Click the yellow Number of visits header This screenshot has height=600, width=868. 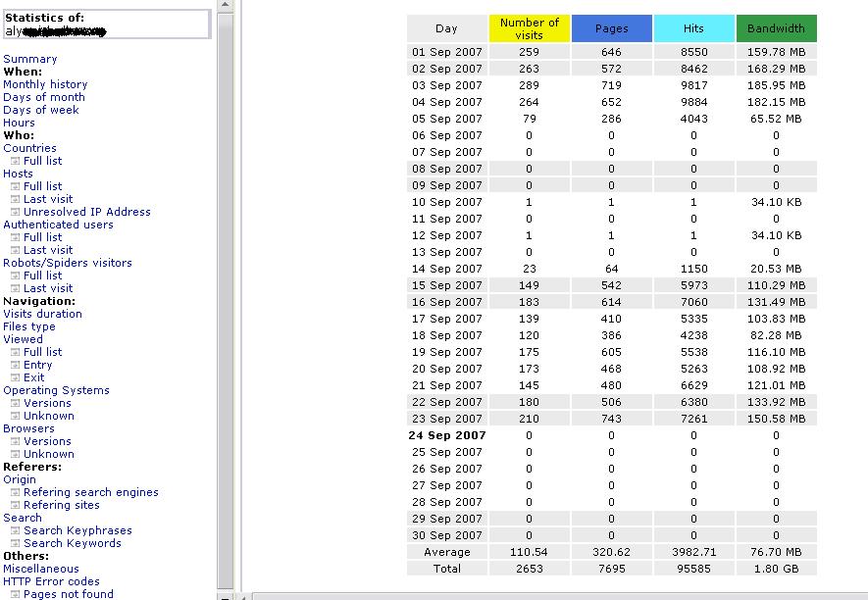530,28
